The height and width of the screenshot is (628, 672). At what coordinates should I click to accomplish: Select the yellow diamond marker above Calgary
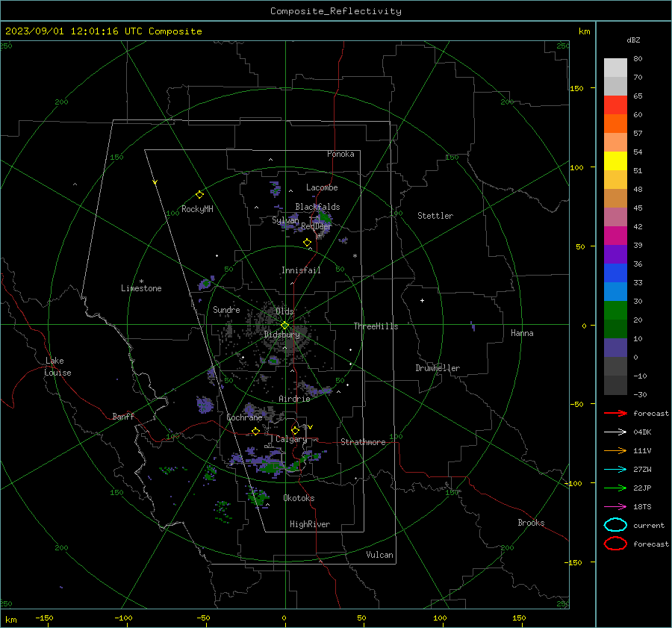coord(295,430)
